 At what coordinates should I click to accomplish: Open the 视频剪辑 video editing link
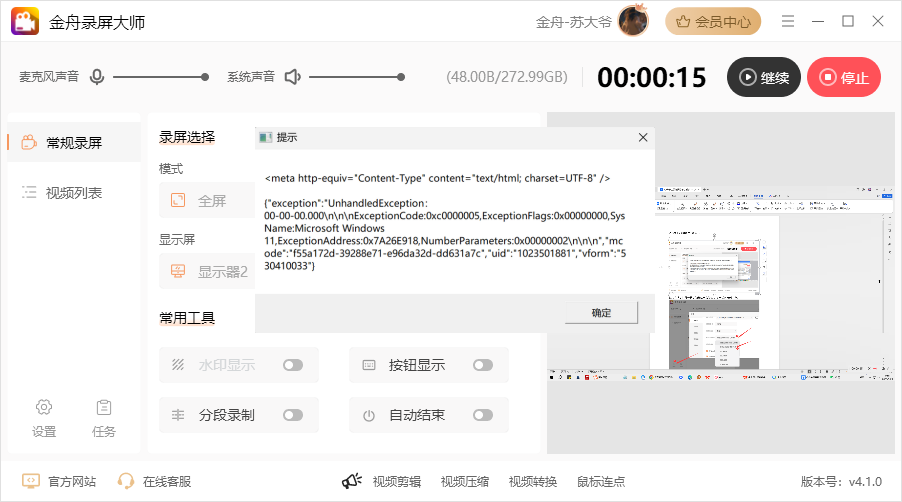click(x=396, y=481)
